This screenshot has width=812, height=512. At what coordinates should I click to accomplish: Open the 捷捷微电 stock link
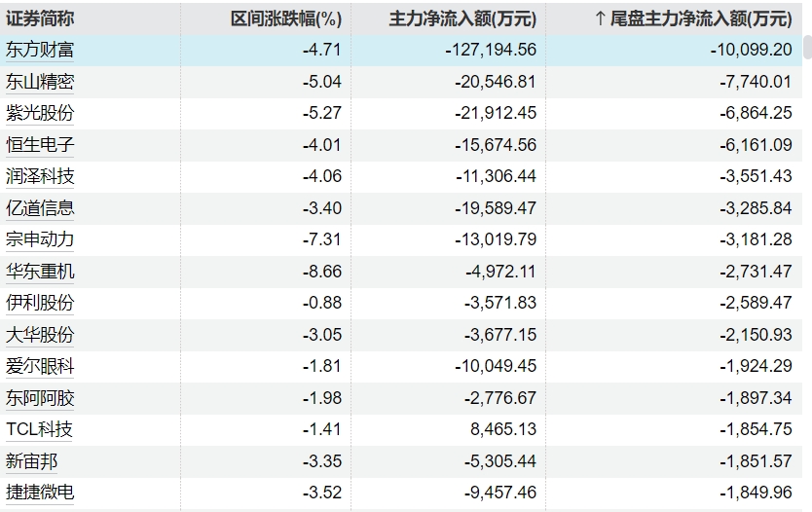click(x=40, y=493)
